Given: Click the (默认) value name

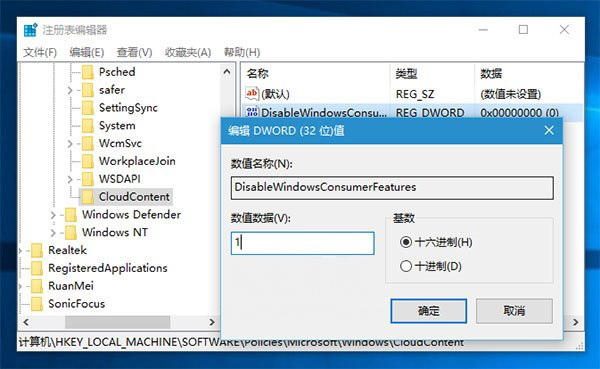Looking at the screenshot, I should [275, 94].
